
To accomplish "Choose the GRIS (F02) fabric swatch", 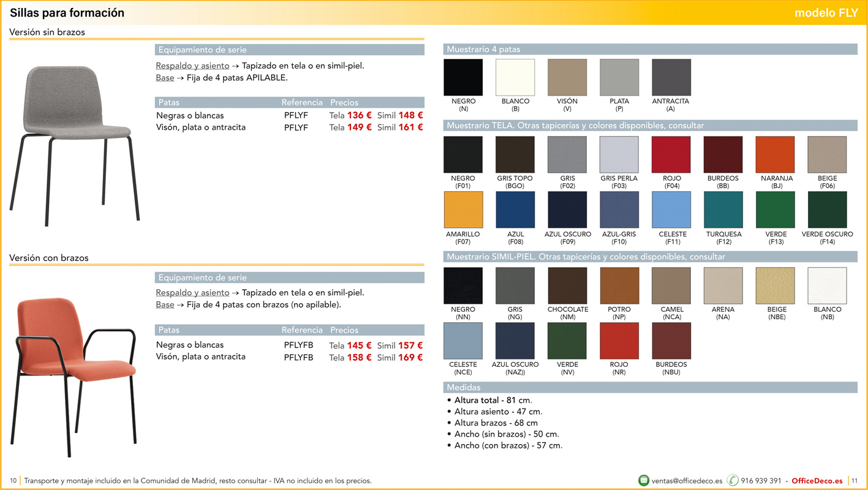I will (567, 154).
